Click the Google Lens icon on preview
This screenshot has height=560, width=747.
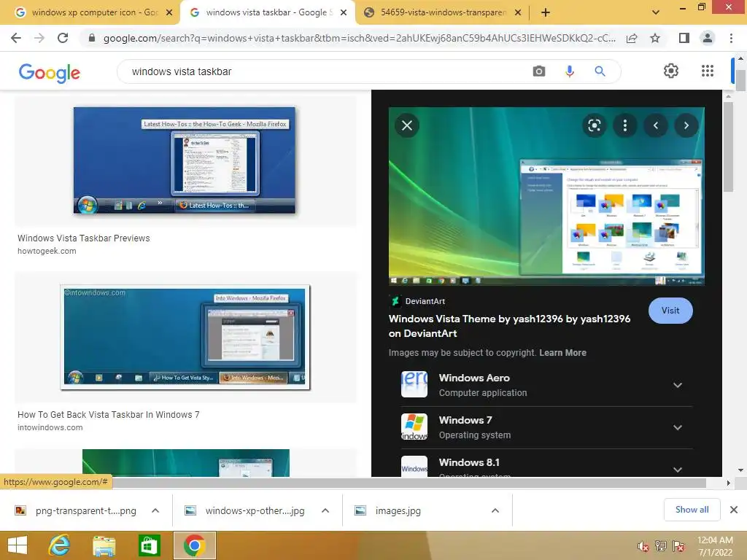(x=594, y=125)
